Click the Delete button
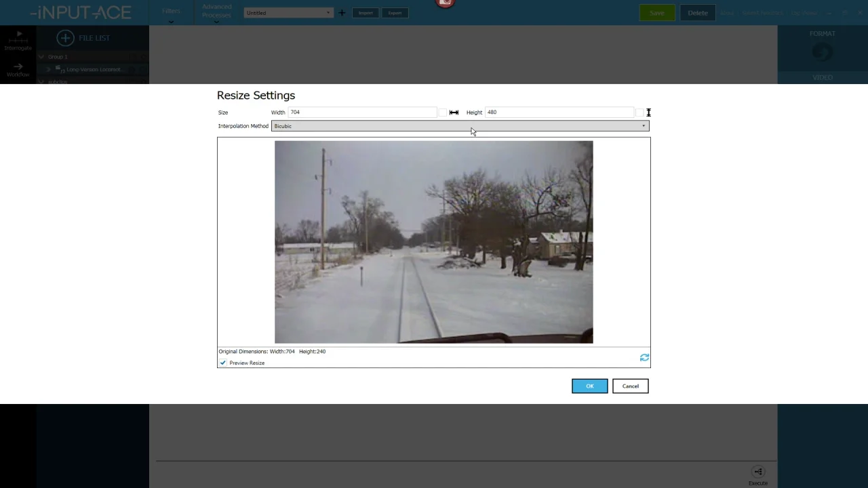 (698, 13)
